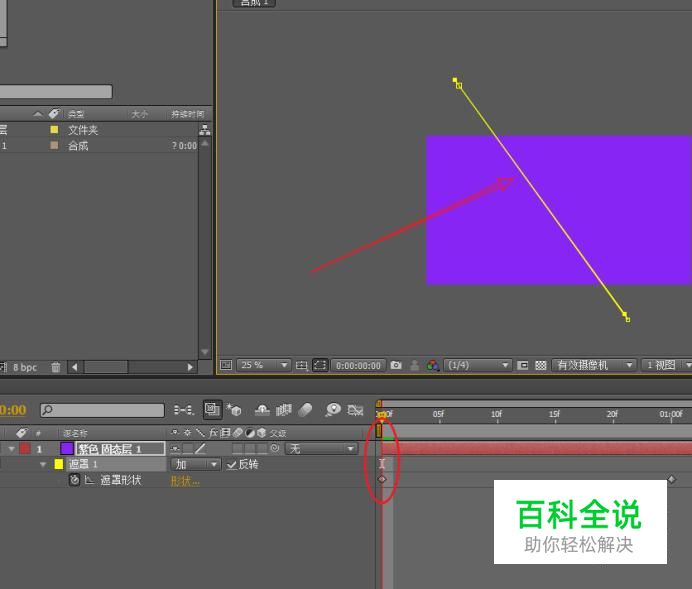Screen dimensions: 692x589
Task: Toggle the Draft 3D icon in timeline
Action: pyautogui.click(x=212, y=409)
